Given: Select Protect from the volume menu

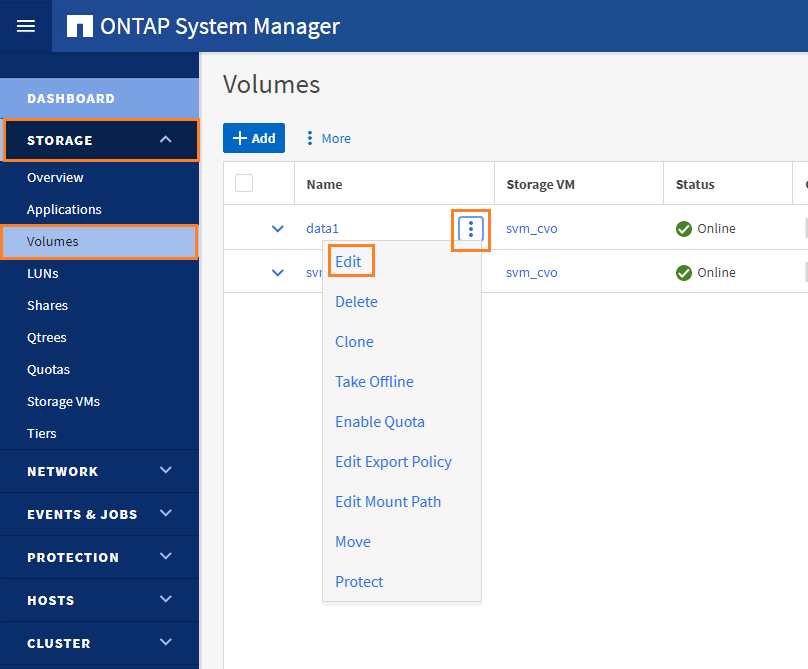Looking at the screenshot, I should tap(359, 582).
